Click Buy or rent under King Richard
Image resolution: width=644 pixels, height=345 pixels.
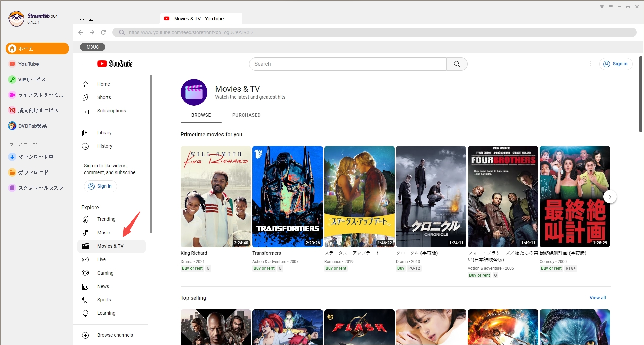point(192,268)
